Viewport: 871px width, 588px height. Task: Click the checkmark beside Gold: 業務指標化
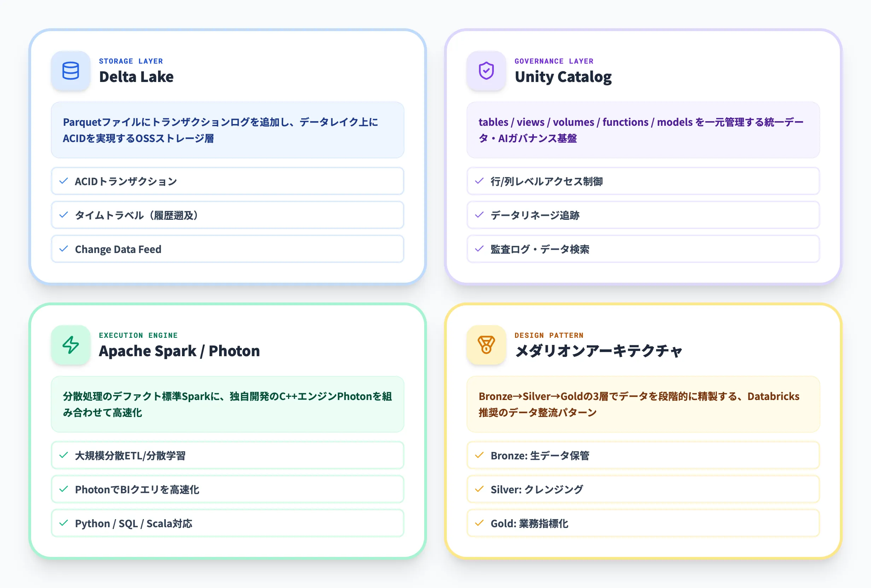(479, 523)
